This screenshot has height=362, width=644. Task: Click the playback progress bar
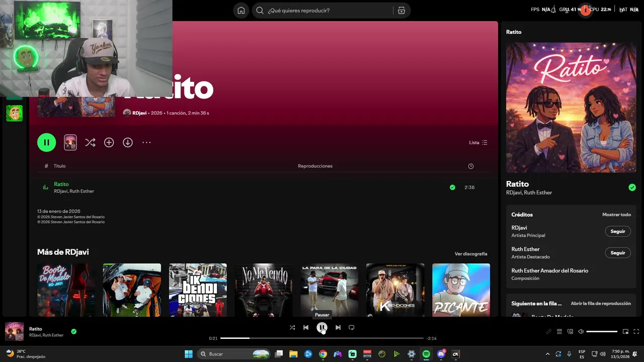pyautogui.click(x=322, y=338)
